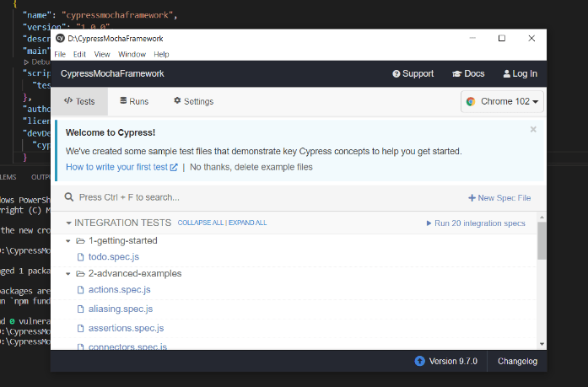The image size is (588, 387).
Task: Click the Tests tab code icon
Action: (x=68, y=100)
